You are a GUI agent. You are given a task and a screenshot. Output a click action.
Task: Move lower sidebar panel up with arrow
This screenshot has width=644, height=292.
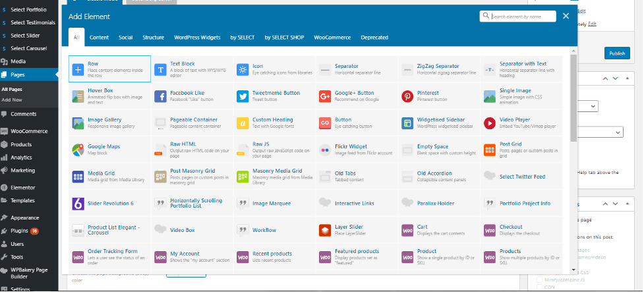(605, 204)
